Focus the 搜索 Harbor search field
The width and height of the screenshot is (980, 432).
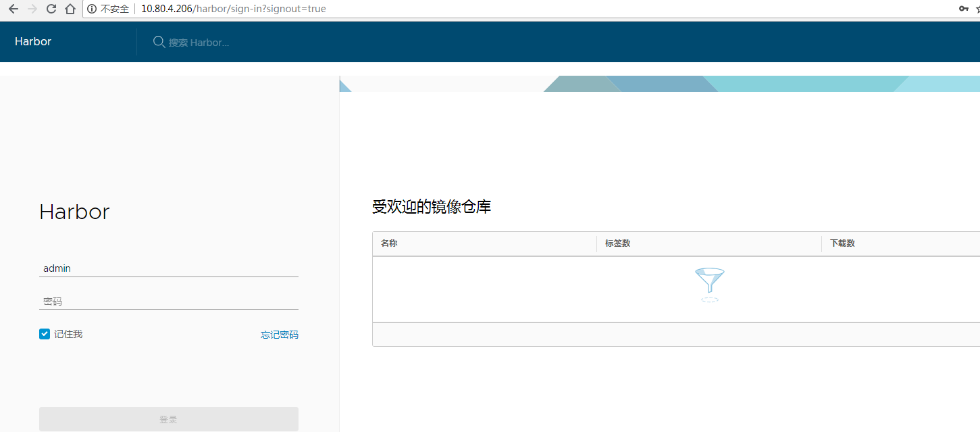(x=199, y=43)
